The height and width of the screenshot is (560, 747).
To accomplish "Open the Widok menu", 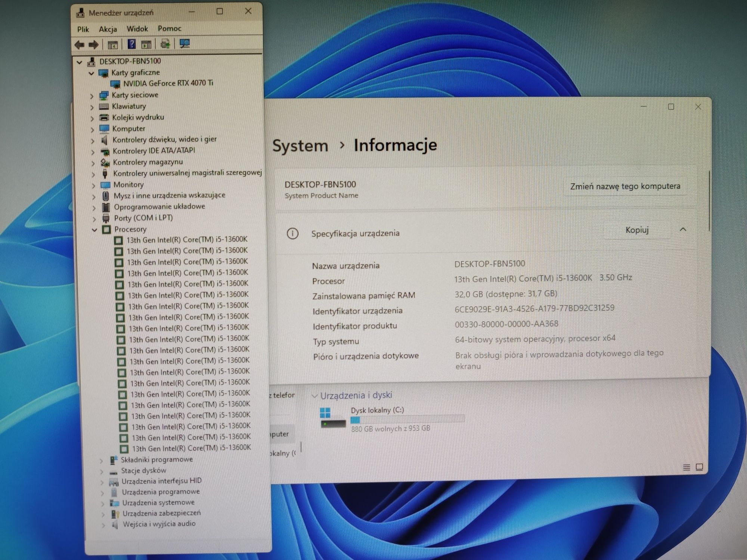I will click(137, 29).
